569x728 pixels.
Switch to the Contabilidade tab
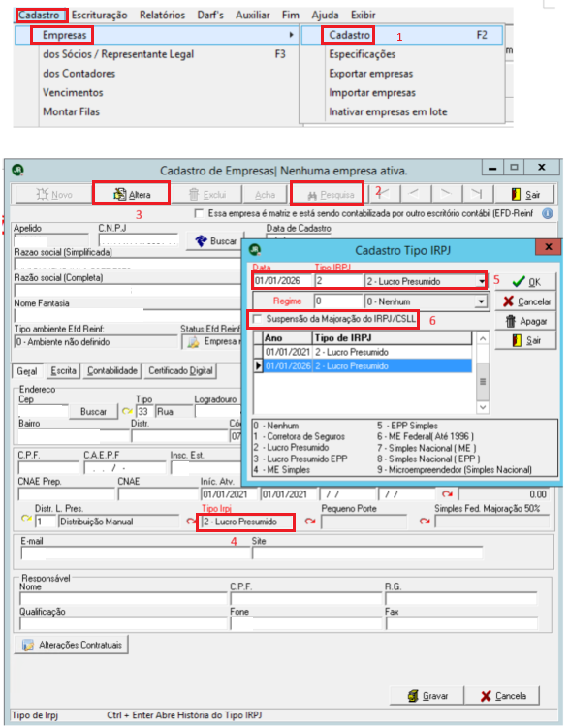click(112, 370)
